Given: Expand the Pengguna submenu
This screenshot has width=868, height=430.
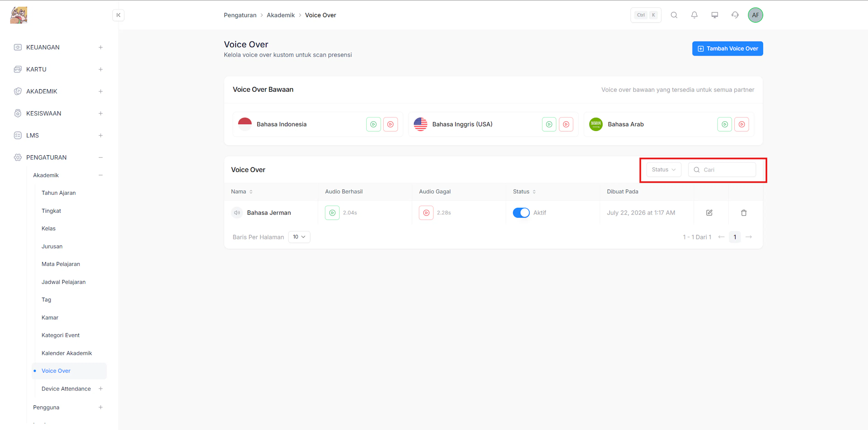Looking at the screenshot, I should [100, 407].
